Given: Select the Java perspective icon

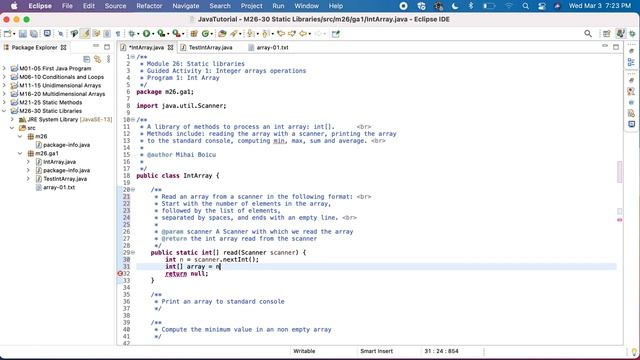Looking at the screenshot, I should 620,34.
